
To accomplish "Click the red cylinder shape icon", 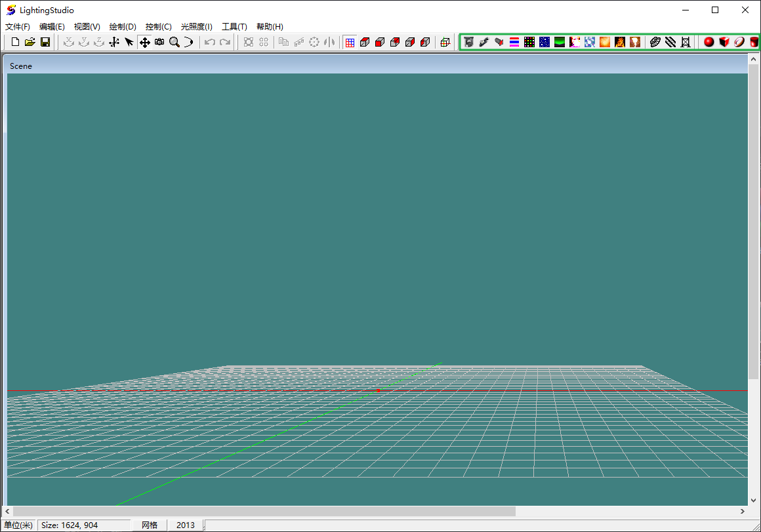I will [x=754, y=42].
